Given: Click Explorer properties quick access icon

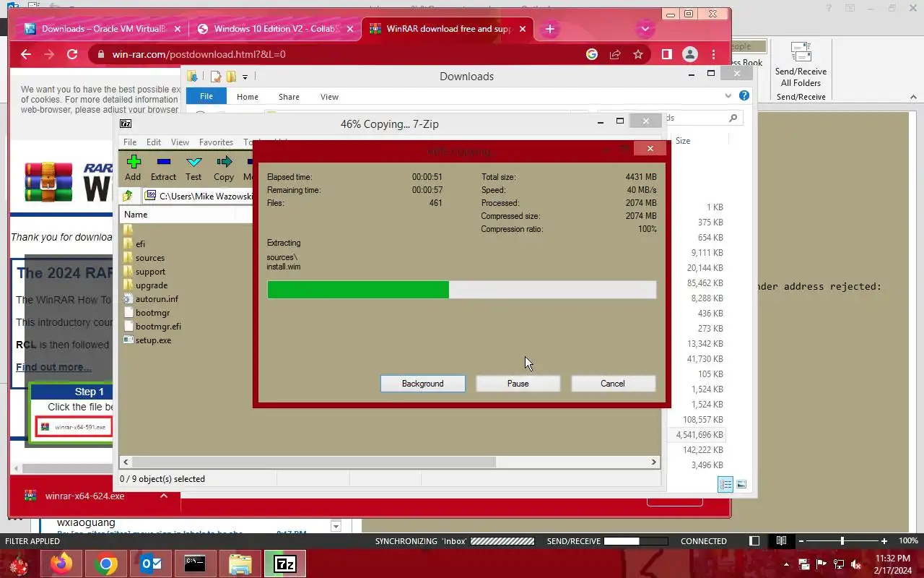Looking at the screenshot, I should (x=215, y=77).
